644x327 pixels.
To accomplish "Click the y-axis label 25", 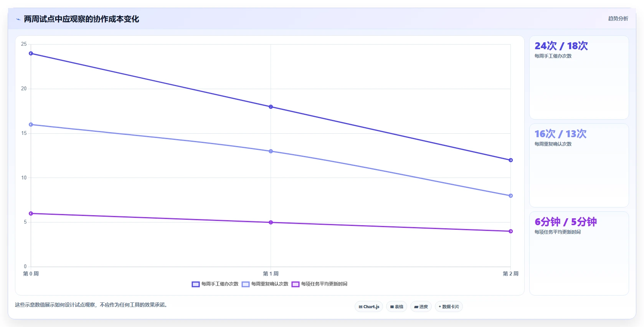I will [24, 44].
